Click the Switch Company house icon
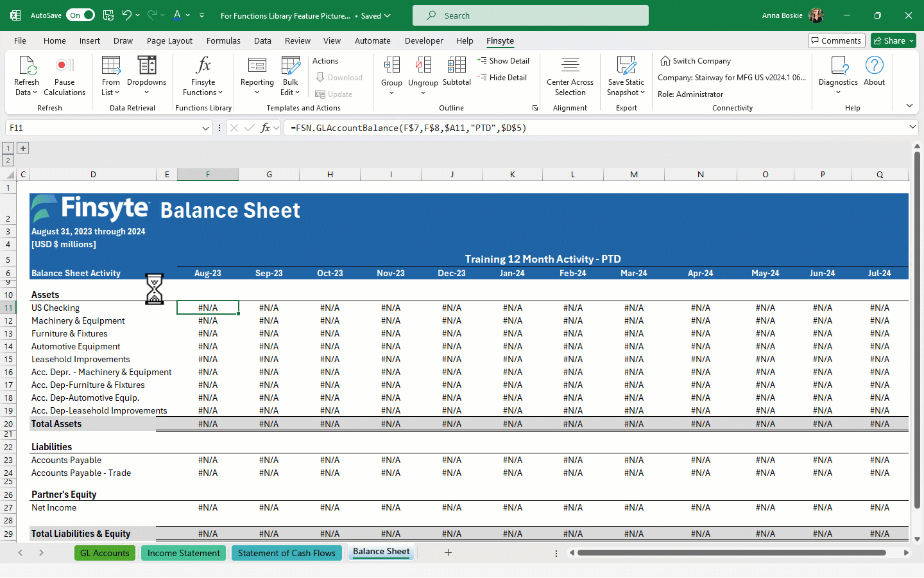This screenshot has height=578, width=924. (665, 60)
